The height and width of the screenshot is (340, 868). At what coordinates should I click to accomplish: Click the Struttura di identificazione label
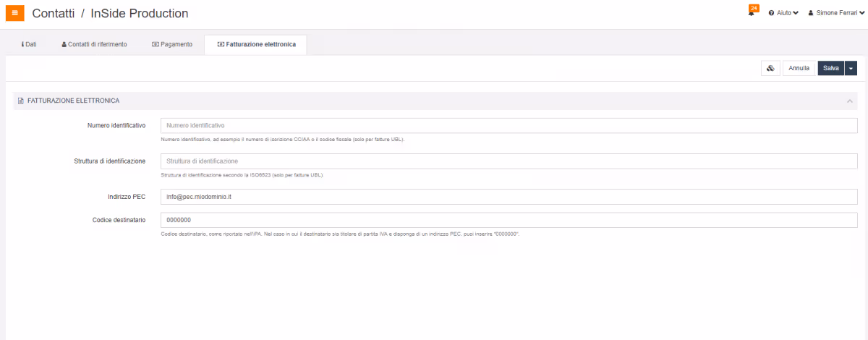click(x=110, y=161)
